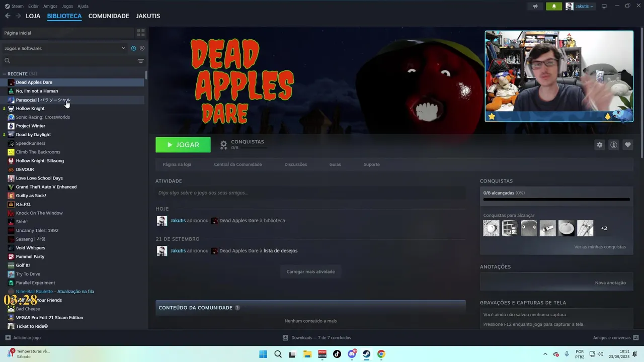Toggle the recent activity clock filter
Viewport: 644px width, 362px height.
(x=133, y=48)
